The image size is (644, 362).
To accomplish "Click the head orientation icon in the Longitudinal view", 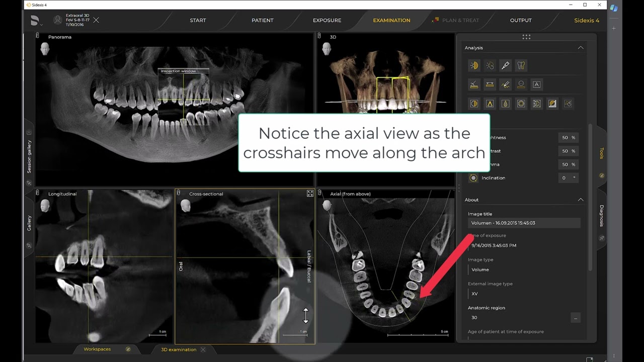I will tap(45, 206).
